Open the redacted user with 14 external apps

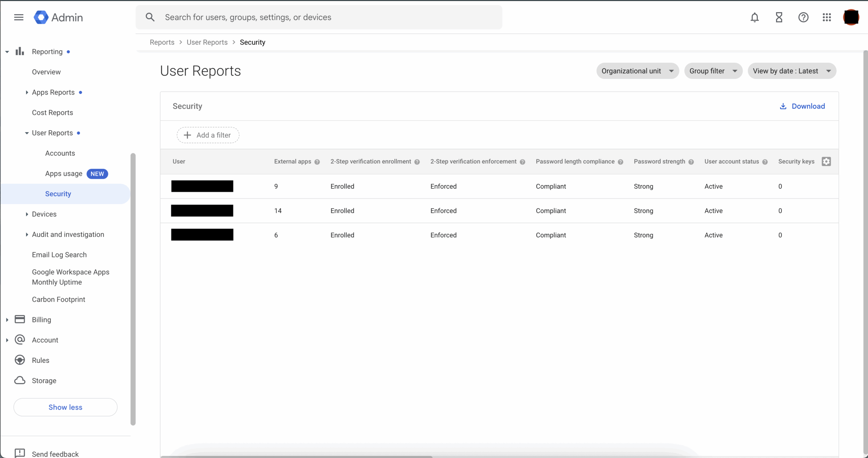point(202,211)
